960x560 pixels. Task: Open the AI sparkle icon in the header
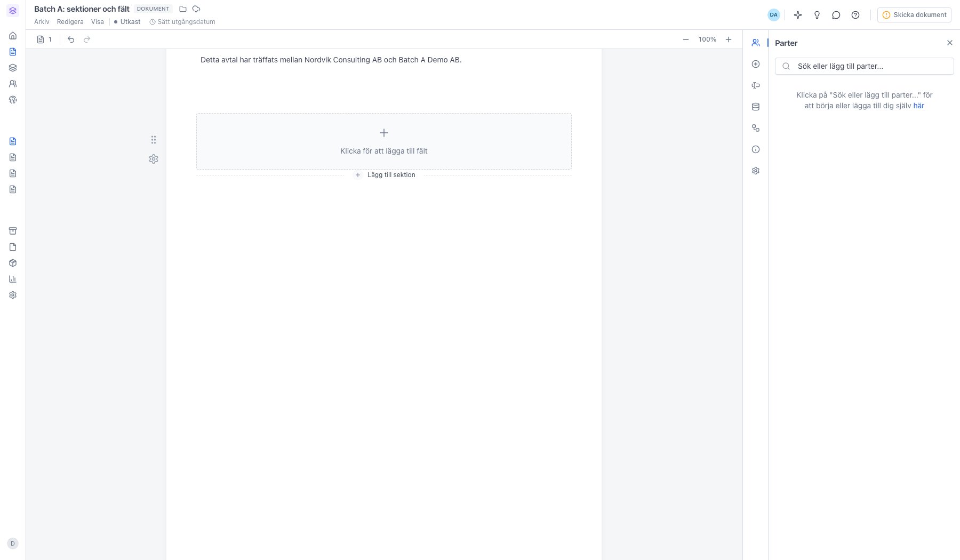pyautogui.click(x=798, y=15)
